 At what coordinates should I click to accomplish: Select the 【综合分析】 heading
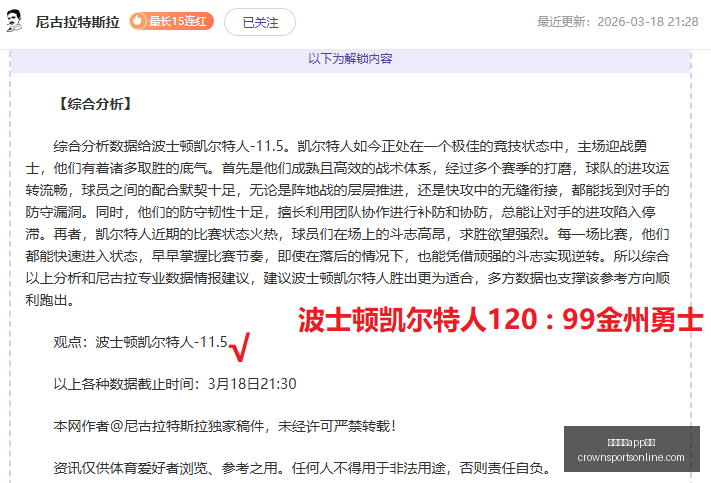pyautogui.click(x=95, y=104)
